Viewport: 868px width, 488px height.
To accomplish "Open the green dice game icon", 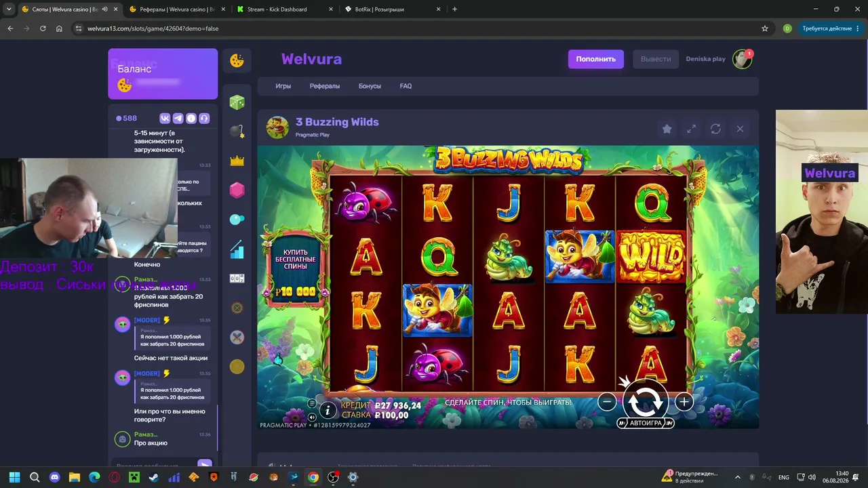I will pos(237,102).
